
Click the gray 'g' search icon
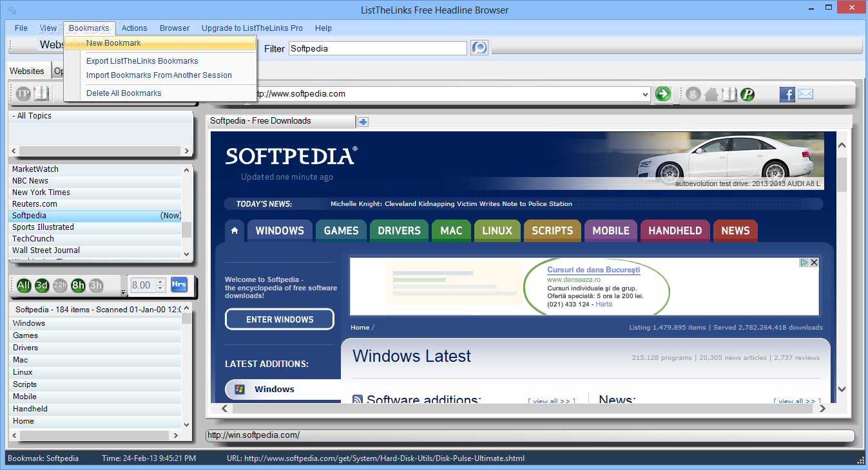coord(693,95)
